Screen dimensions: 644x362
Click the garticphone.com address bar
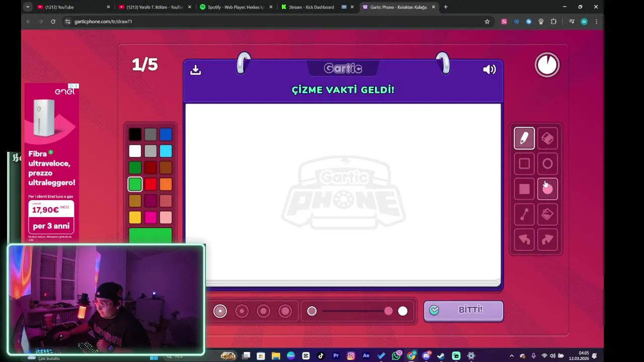tap(277, 22)
